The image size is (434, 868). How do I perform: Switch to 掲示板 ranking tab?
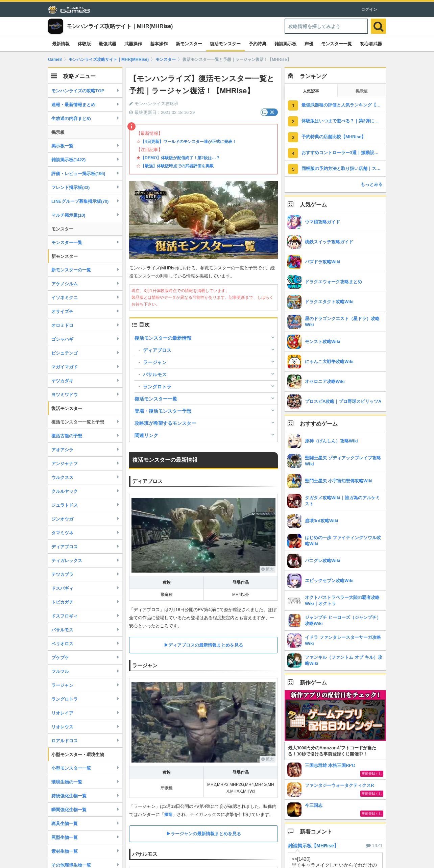(x=362, y=91)
